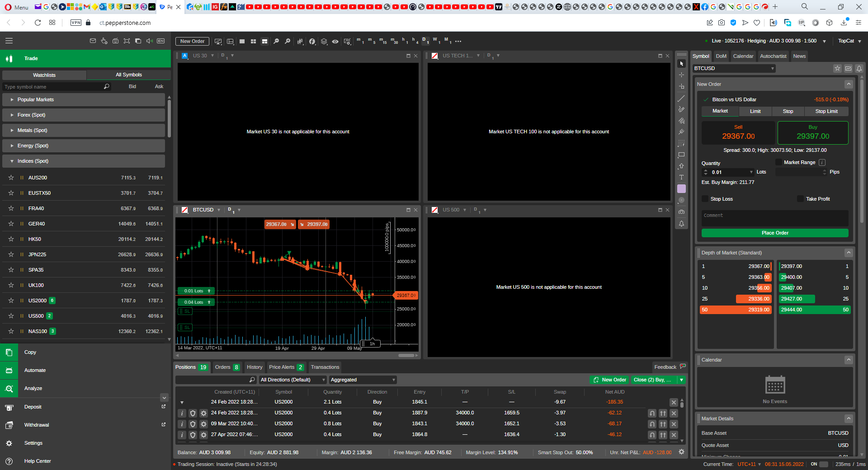
Task: Open the Price Alerts tab
Action: tap(286, 367)
